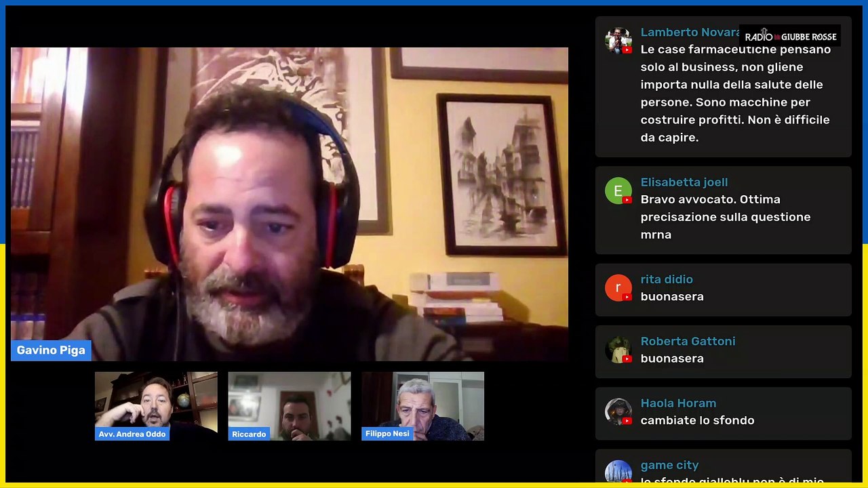Image resolution: width=868 pixels, height=488 pixels.
Task: Click the username Roberta Gattoni
Action: click(688, 341)
